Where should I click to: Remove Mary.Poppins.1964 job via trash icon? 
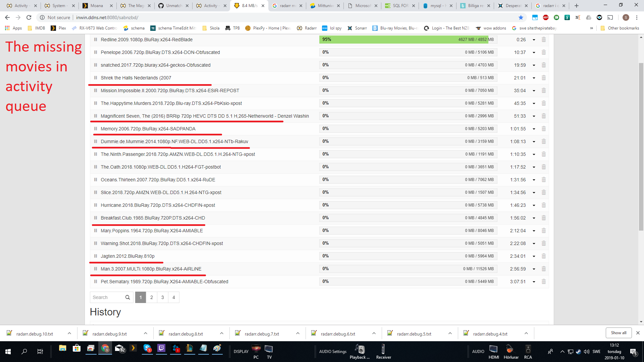point(544,231)
